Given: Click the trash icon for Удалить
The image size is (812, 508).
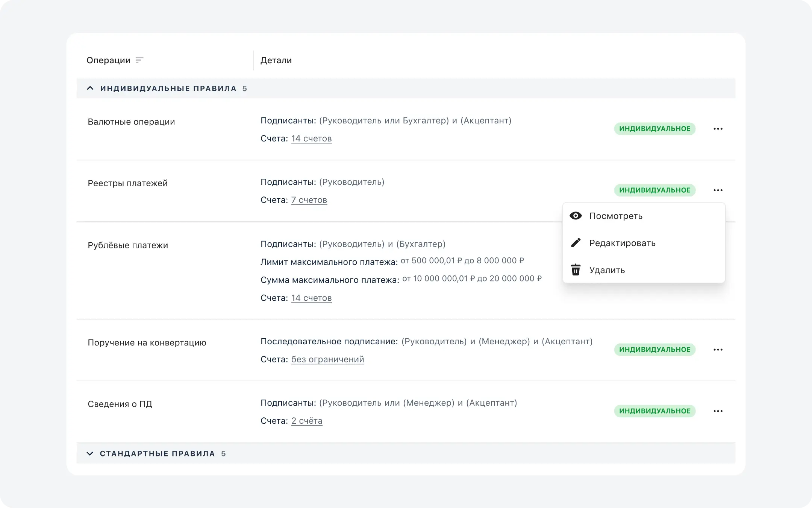Looking at the screenshot, I should [x=576, y=270].
